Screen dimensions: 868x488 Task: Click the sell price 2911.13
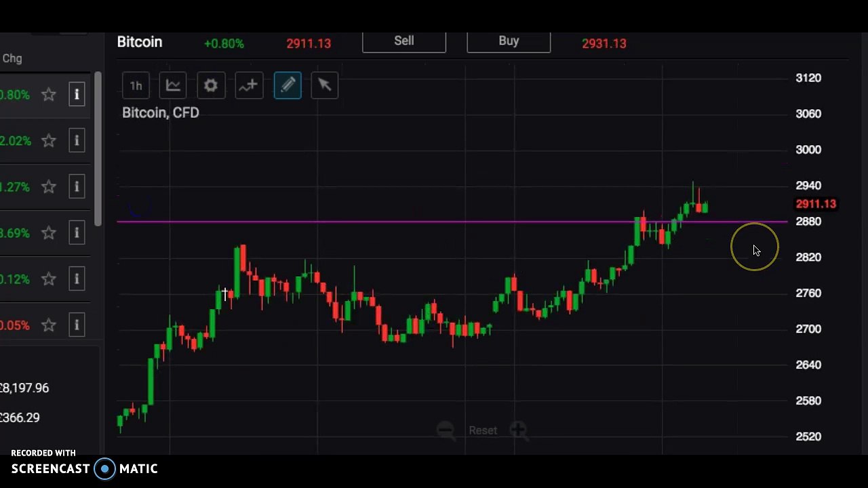[309, 43]
